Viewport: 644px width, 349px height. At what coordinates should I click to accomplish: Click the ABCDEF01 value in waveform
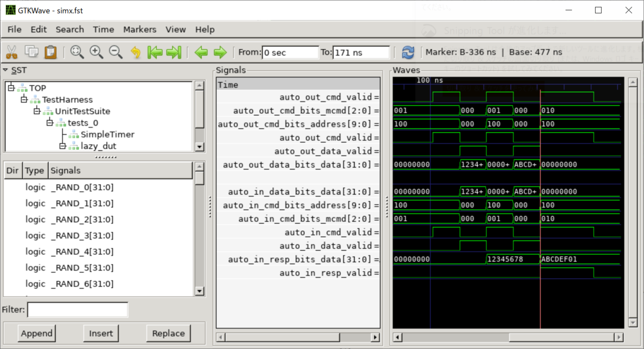559,259
